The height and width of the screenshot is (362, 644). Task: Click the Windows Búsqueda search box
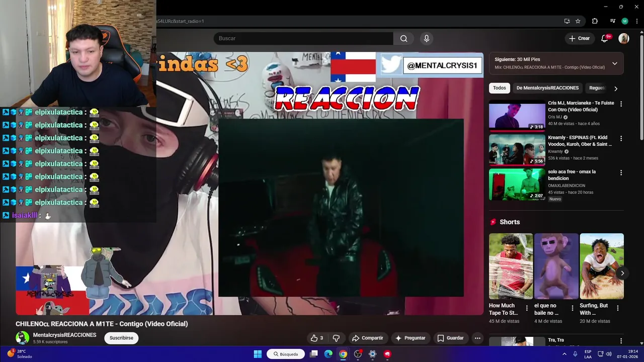[x=286, y=354]
